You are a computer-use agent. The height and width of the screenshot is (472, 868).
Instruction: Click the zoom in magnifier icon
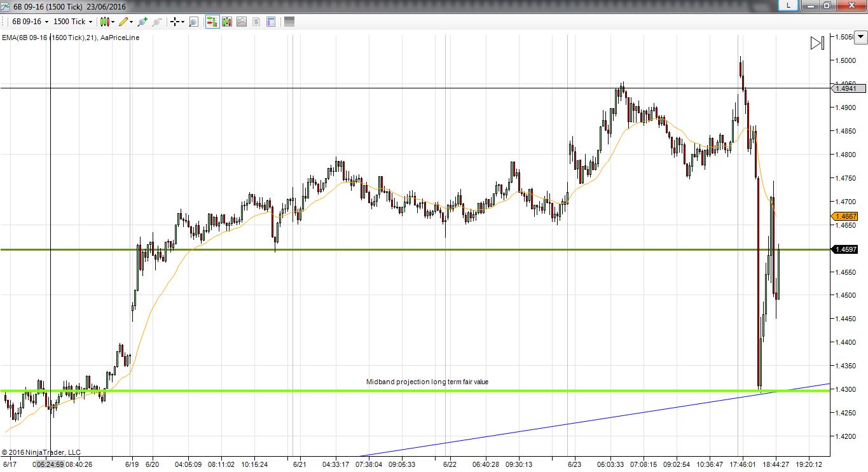141,22
